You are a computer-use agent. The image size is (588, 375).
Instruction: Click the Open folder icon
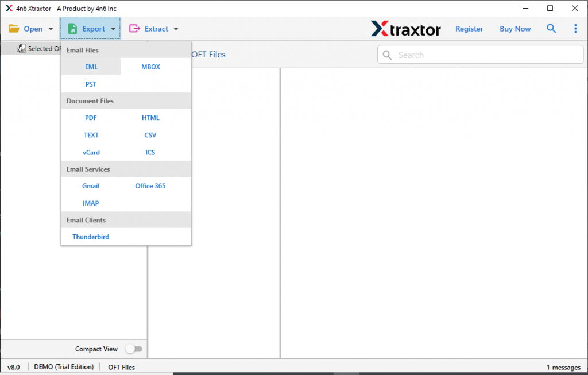point(14,29)
